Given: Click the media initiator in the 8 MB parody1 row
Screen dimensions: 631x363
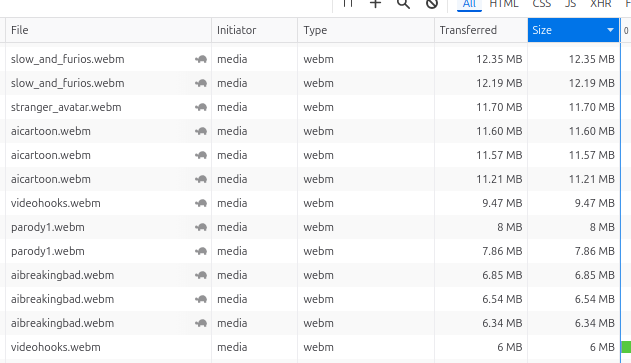Looking at the screenshot, I should click(x=232, y=227).
